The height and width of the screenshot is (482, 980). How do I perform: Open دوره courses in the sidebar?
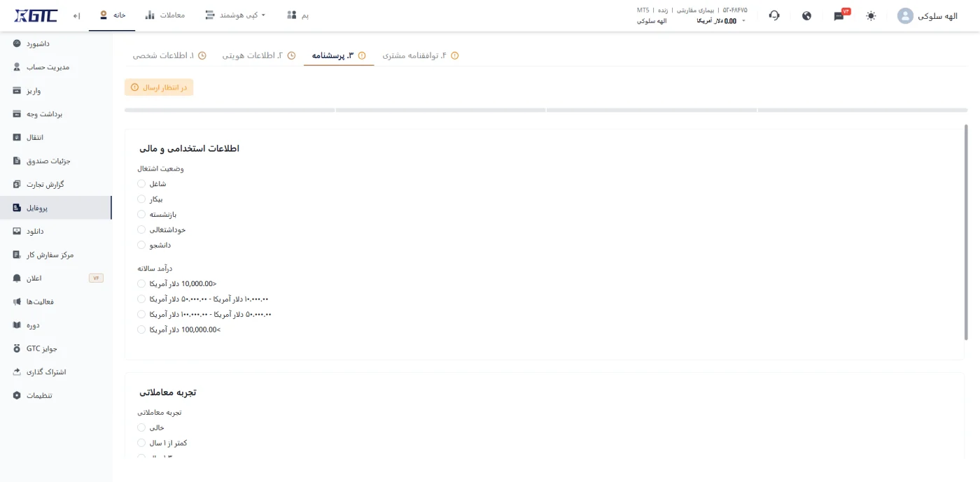[x=56, y=325]
